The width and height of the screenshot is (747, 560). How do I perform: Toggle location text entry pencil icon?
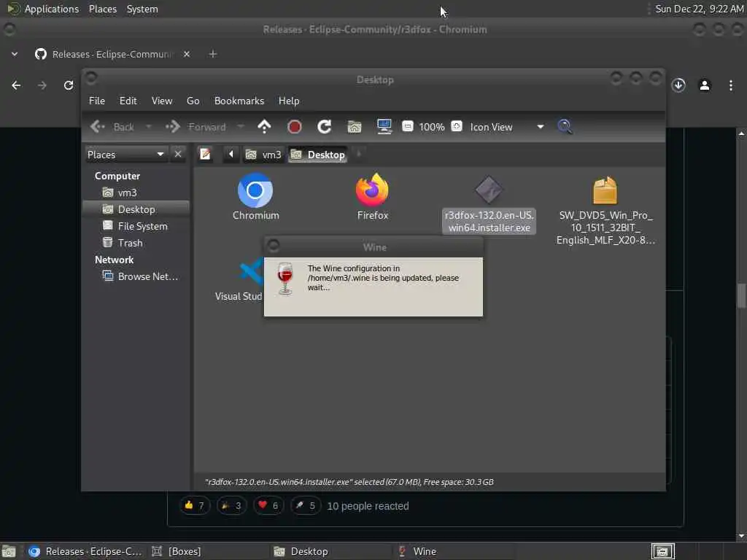(205, 155)
